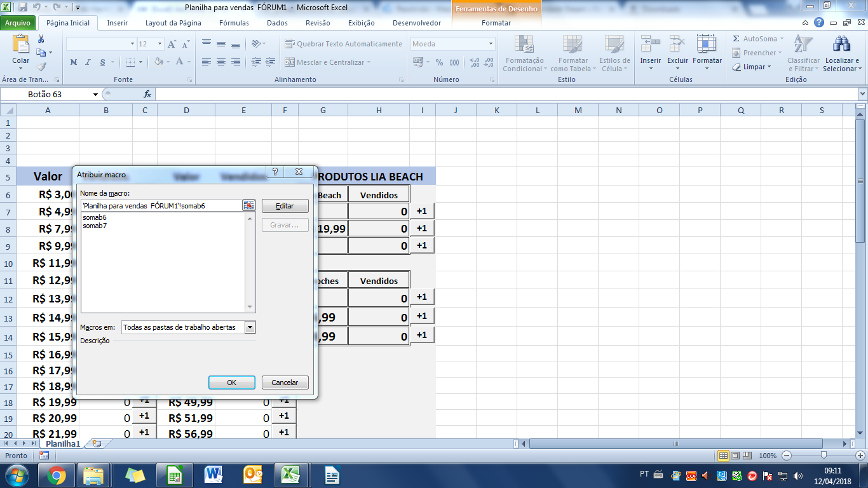Switch to the Desenvolvedor tab
Screen dimensions: 868x488
click(x=417, y=23)
